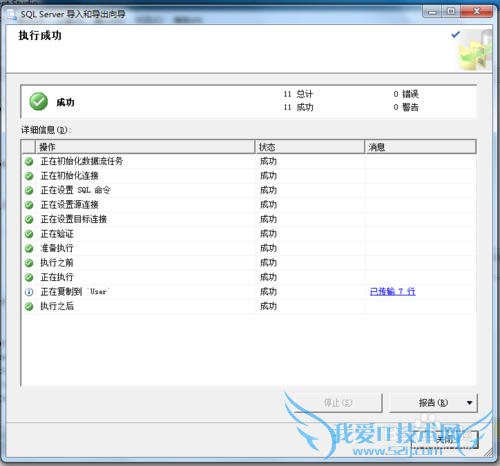Select the 执行之后 row text

pyautogui.click(x=57, y=306)
